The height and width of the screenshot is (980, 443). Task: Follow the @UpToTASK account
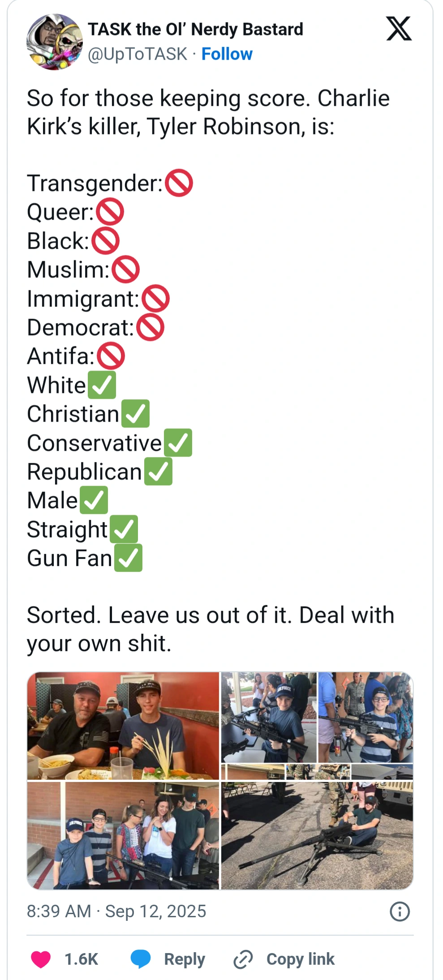227,54
